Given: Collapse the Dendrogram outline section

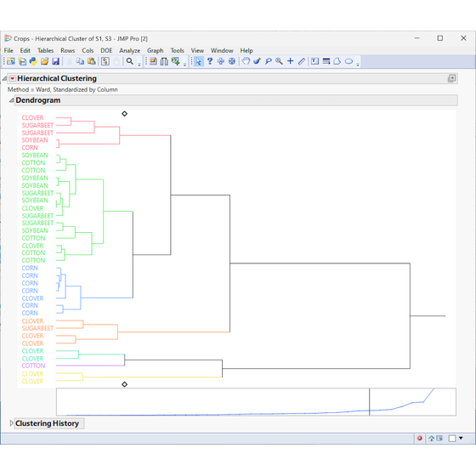Looking at the screenshot, I should (x=11, y=100).
